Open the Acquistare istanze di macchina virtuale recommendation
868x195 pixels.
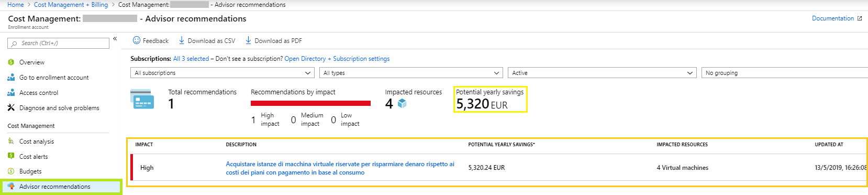(340, 168)
